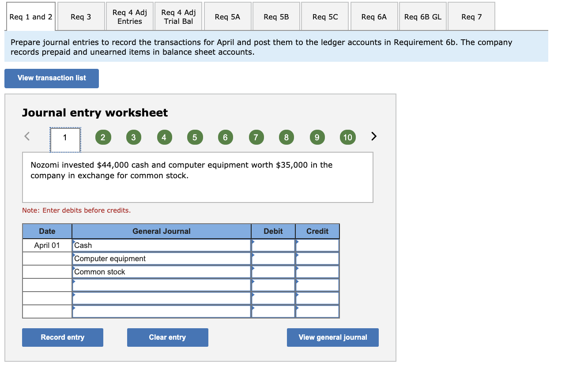Open the Req 4 Adj Entries tab

coord(130,17)
